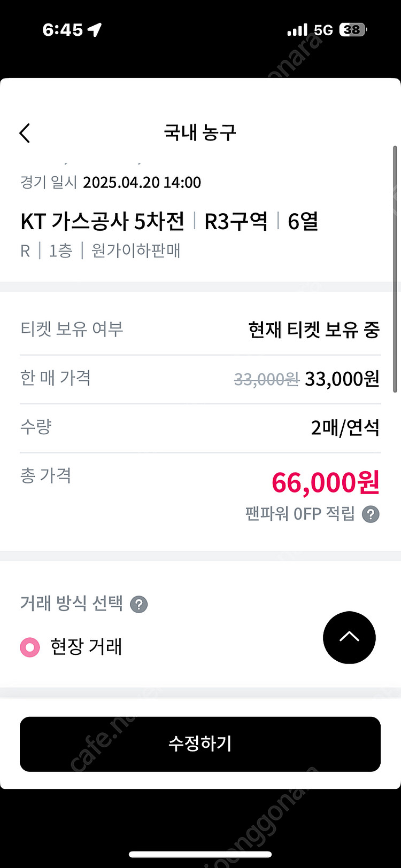
Task: Tap the home indicator bar at bottom
Action: (200, 854)
